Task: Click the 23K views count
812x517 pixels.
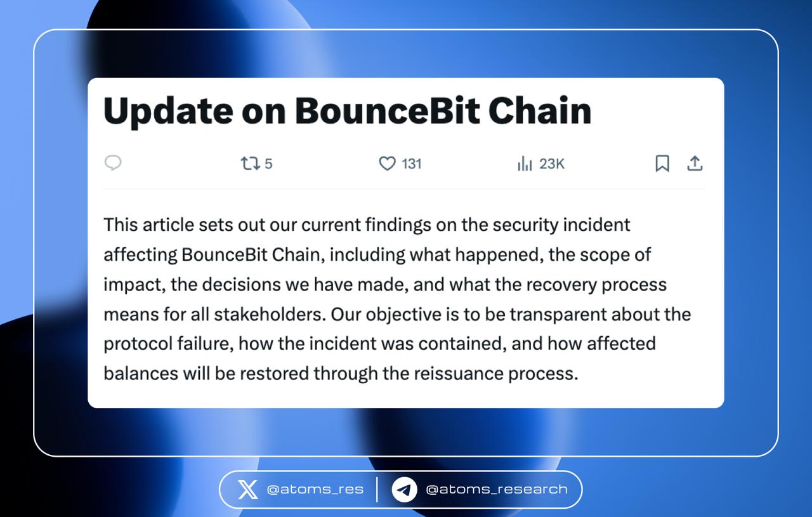Action: (x=552, y=164)
